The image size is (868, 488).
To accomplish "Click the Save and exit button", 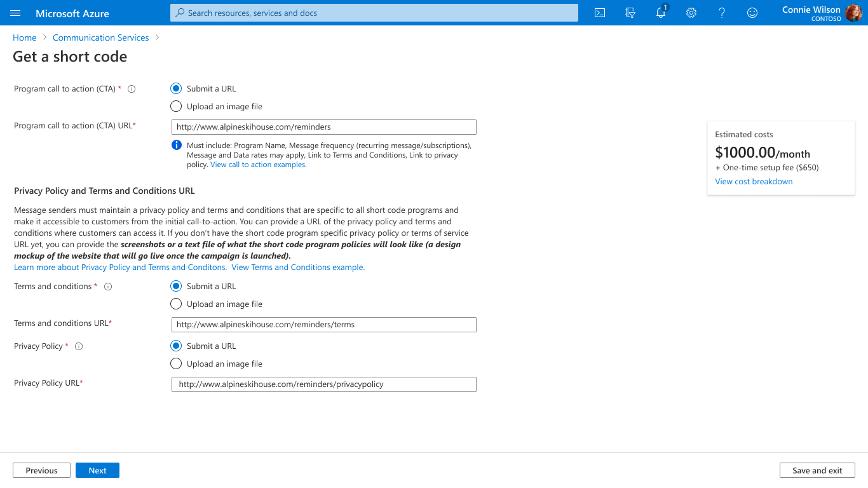I will coord(817,470).
